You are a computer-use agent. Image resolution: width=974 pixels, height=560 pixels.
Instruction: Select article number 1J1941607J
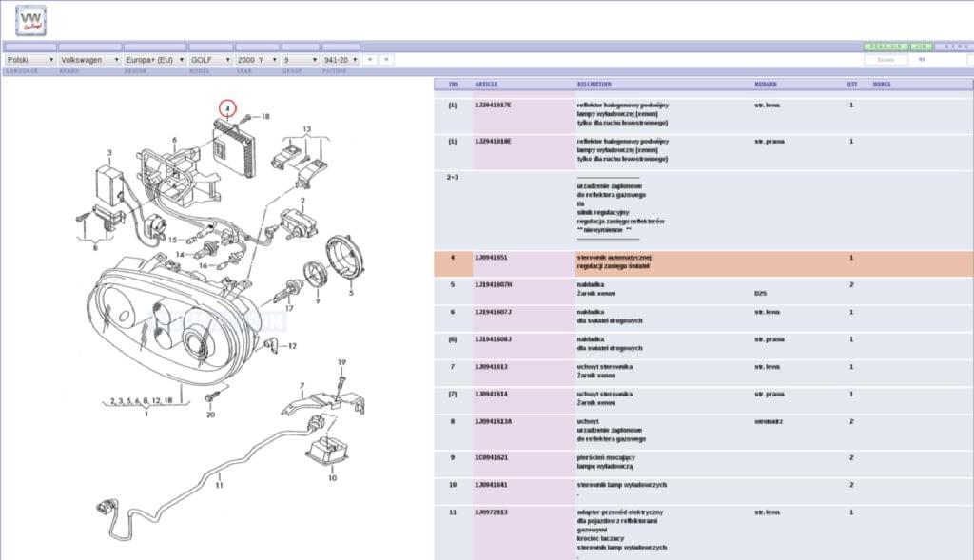tap(493, 312)
